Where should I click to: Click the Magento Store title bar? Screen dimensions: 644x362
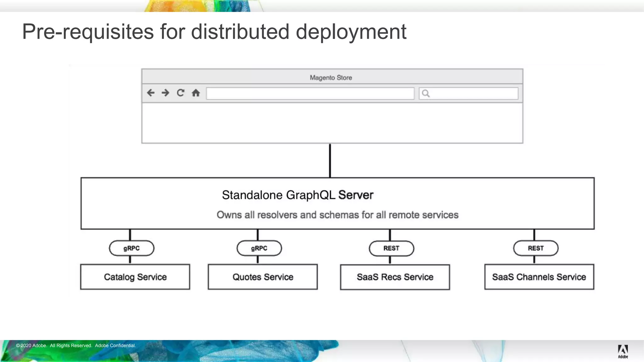point(331,77)
